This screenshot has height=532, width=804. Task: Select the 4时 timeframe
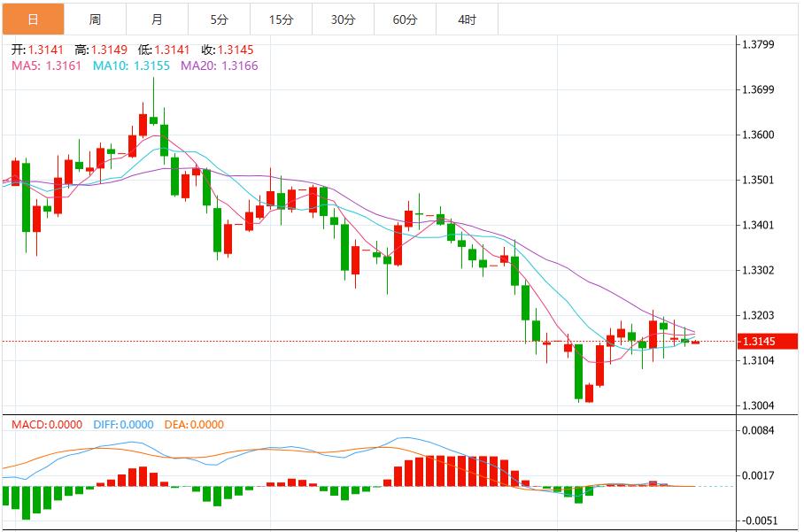[468, 17]
